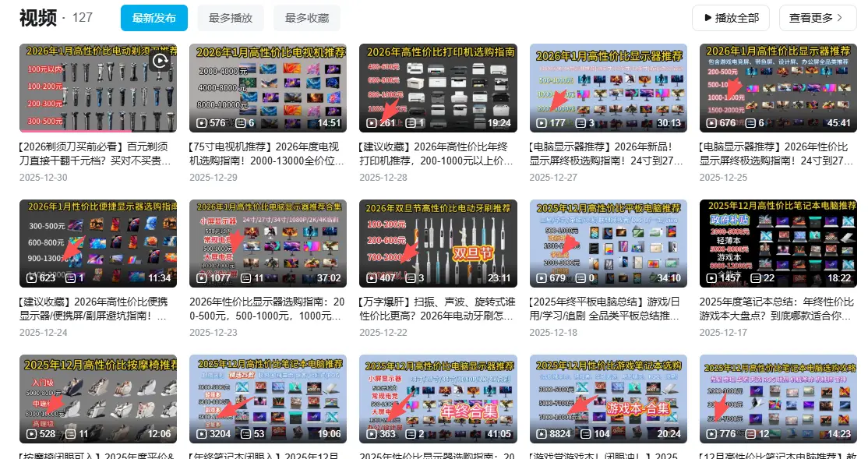Click the 播放全部 button

click(x=731, y=18)
